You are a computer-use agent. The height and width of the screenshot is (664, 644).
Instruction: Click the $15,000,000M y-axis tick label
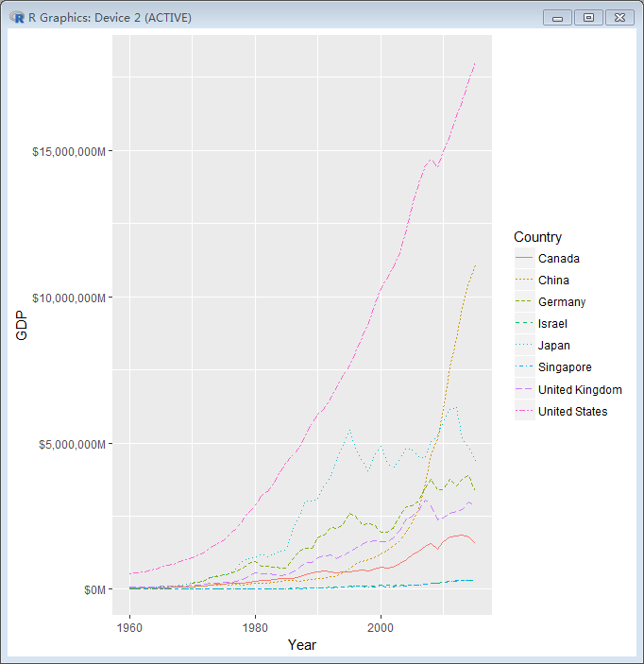[68, 151]
